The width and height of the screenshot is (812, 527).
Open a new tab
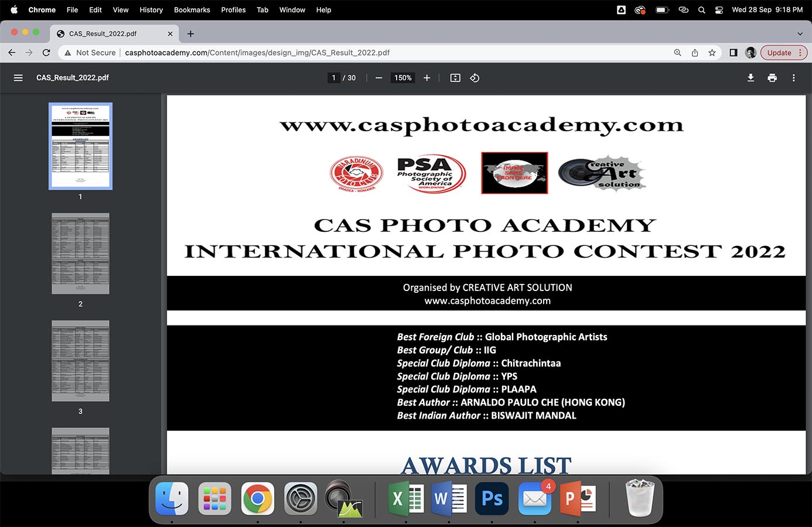click(190, 34)
